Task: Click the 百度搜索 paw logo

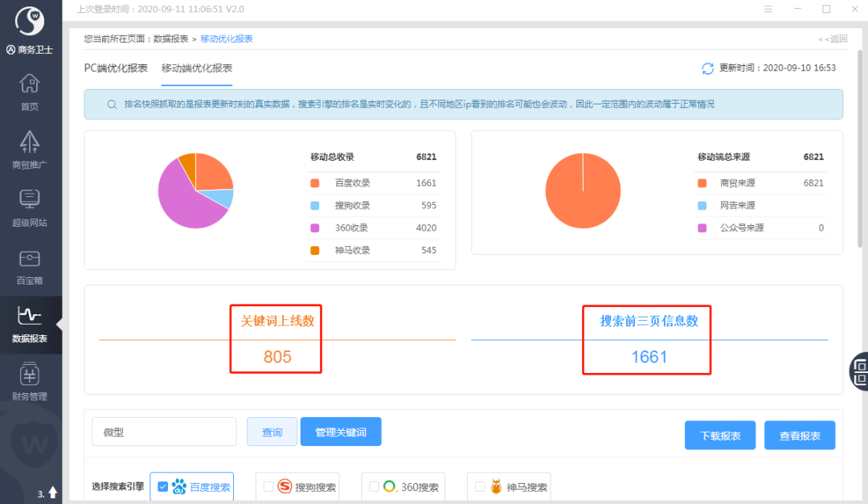Action: (179, 486)
